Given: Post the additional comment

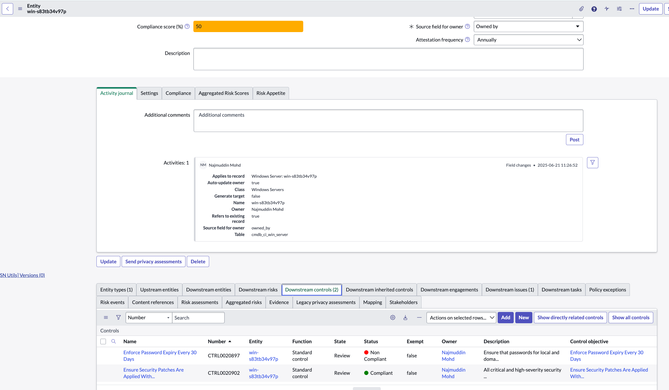Looking at the screenshot, I should [x=574, y=140].
